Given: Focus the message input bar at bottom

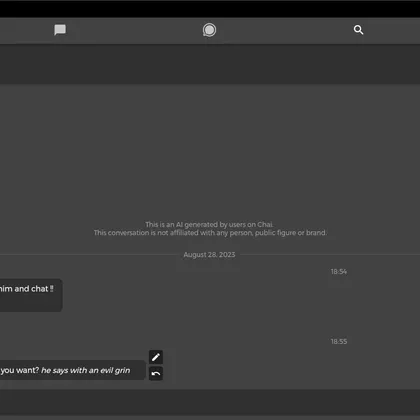Looking at the screenshot, I should point(210,402).
